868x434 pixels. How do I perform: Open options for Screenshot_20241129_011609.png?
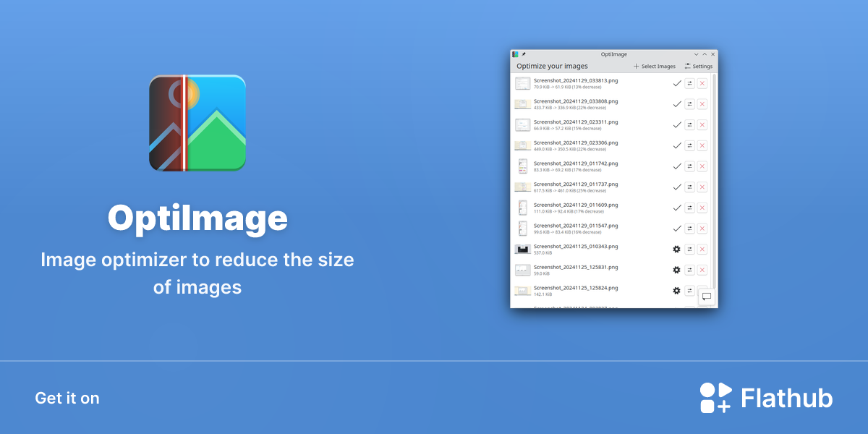689,208
